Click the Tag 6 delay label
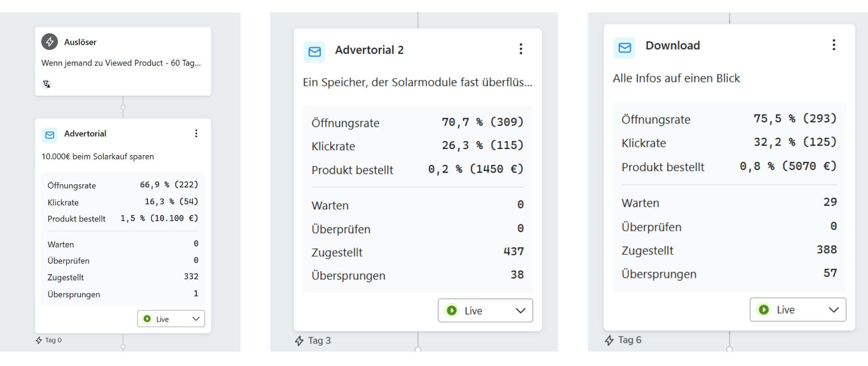This screenshot has height=366, width=868. (629, 340)
